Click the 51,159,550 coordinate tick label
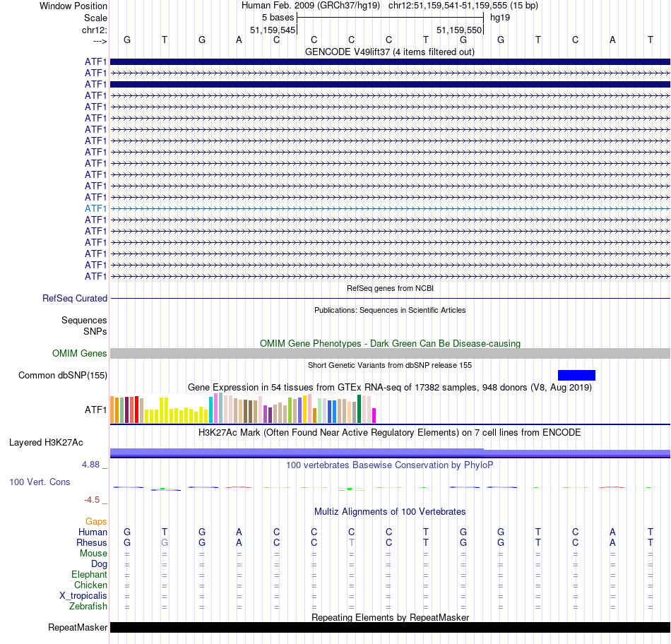Image resolution: width=671 pixels, height=644 pixels. [x=459, y=30]
